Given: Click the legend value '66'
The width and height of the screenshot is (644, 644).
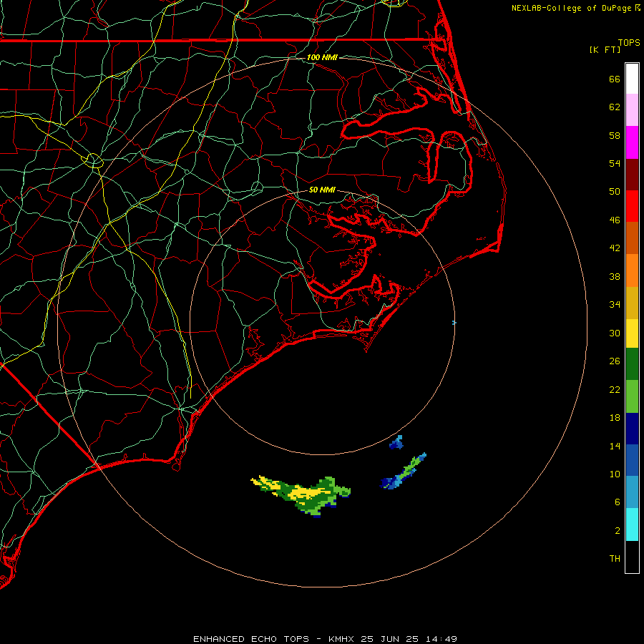Looking at the screenshot, I should point(615,79).
